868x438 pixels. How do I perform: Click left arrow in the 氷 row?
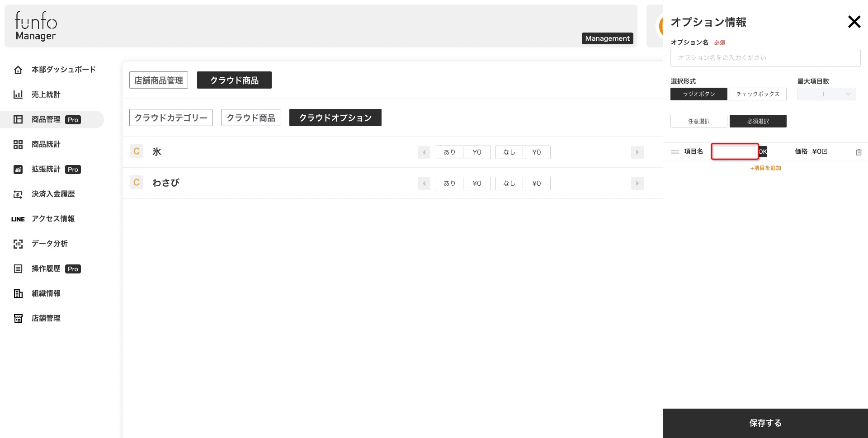(424, 152)
